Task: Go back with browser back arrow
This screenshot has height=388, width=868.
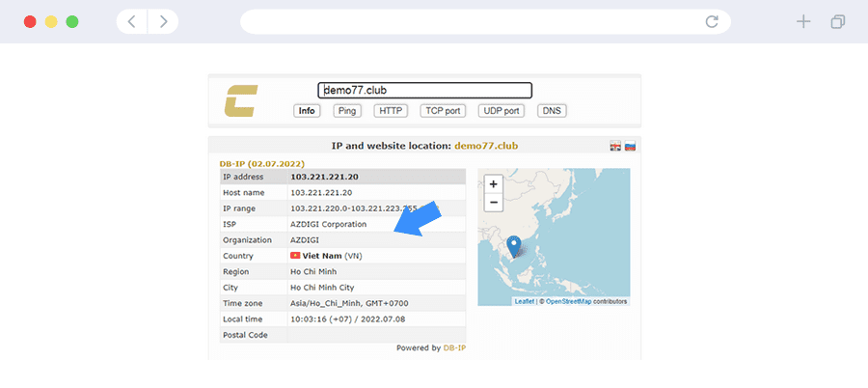Action: click(132, 21)
